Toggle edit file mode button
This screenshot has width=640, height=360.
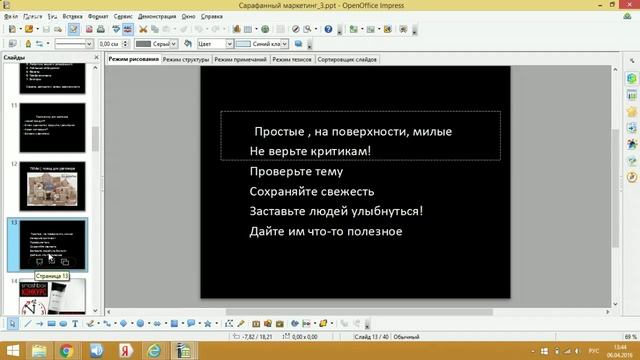pyautogui.click(x=73, y=29)
